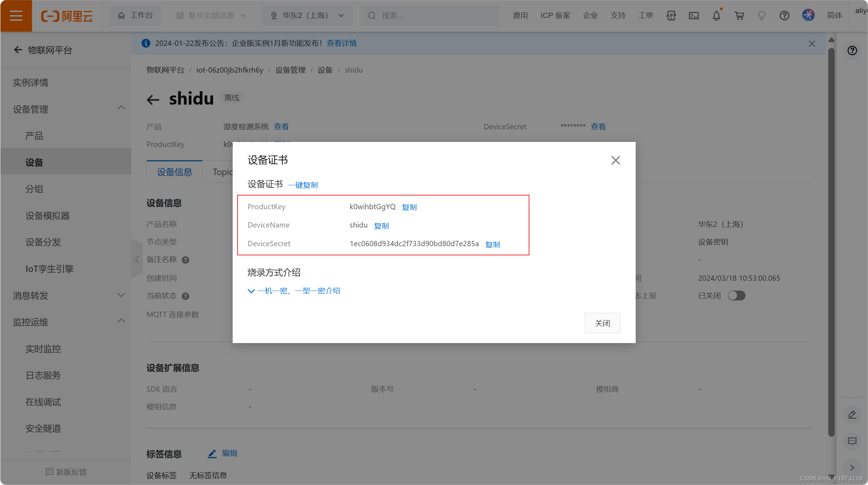Go back via 物联网平台 arrow

pyautogui.click(x=18, y=50)
